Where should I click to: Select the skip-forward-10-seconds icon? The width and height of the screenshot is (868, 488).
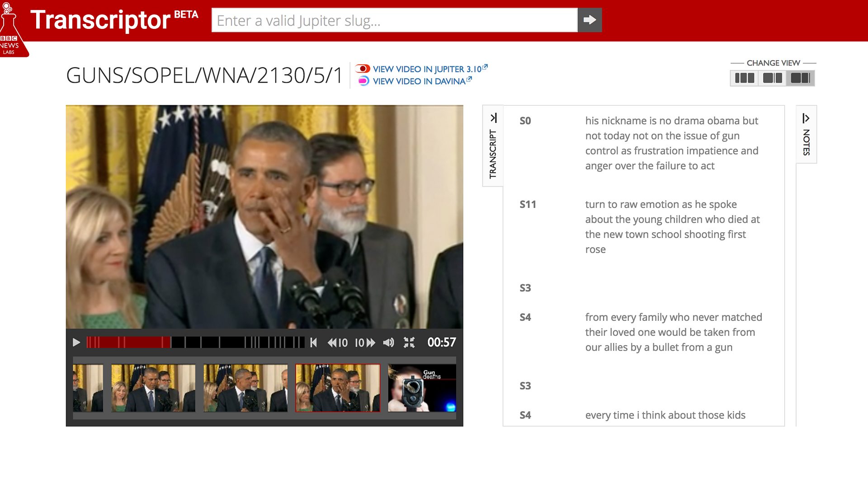coord(366,343)
